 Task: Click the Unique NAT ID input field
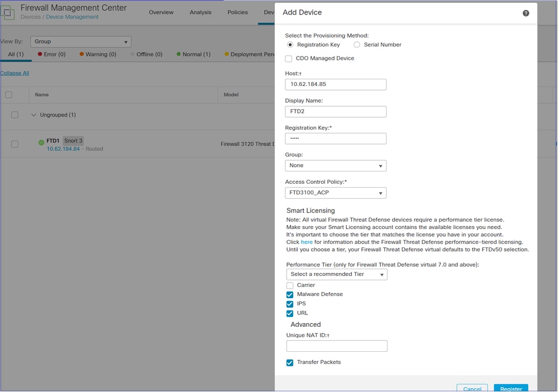(337, 346)
